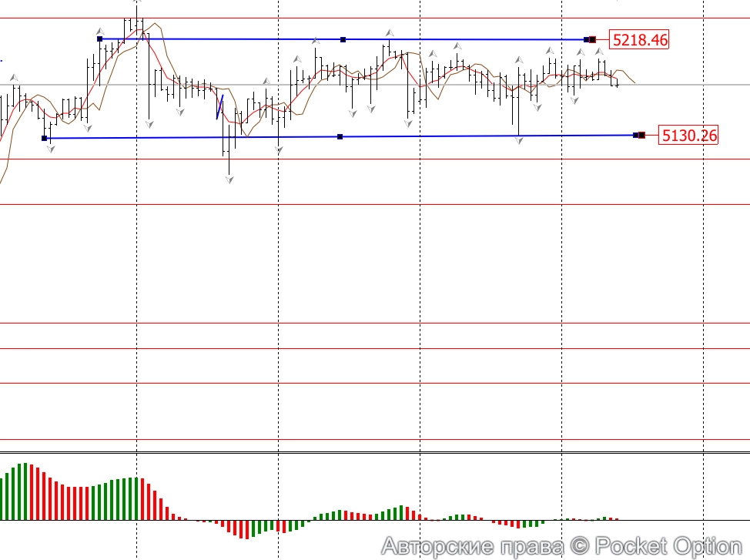Click the small blue dash at left edge
Image resolution: width=750 pixels, height=560 pixels.
click(x=2, y=59)
